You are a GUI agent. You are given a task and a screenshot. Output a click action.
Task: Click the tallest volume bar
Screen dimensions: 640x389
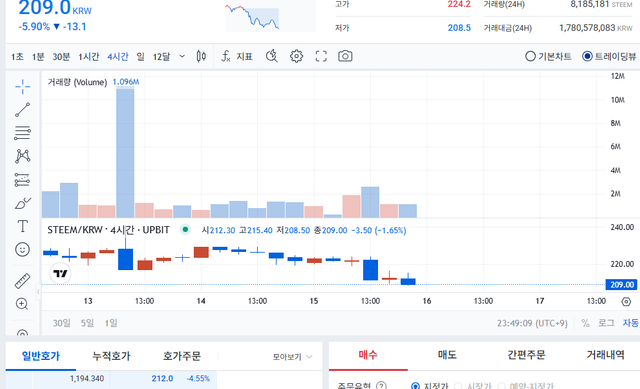[125, 153]
